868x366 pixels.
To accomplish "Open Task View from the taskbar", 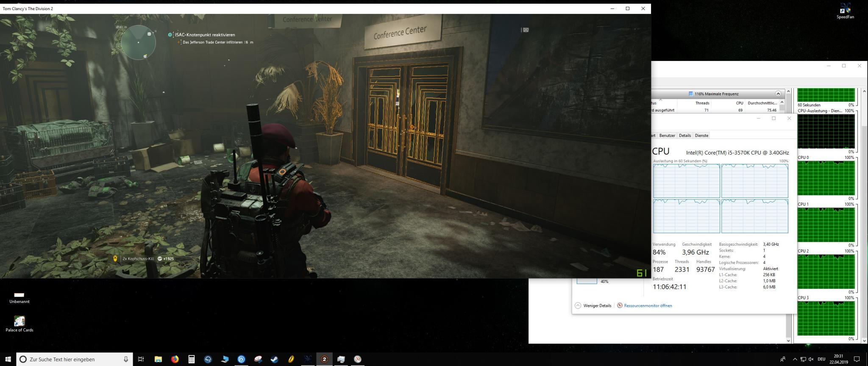I will (141, 359).
